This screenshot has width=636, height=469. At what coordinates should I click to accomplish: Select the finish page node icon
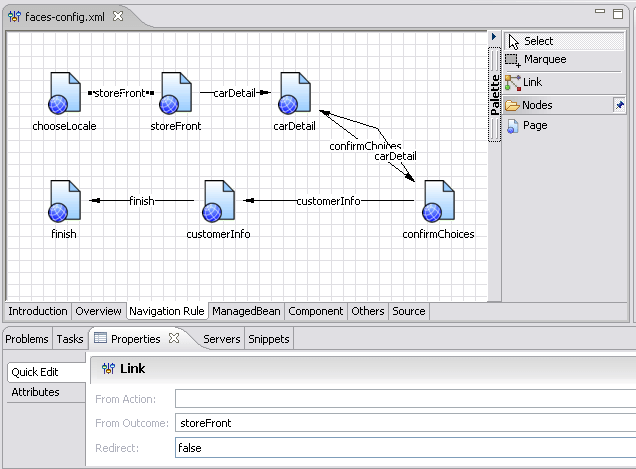coord(64,201)
